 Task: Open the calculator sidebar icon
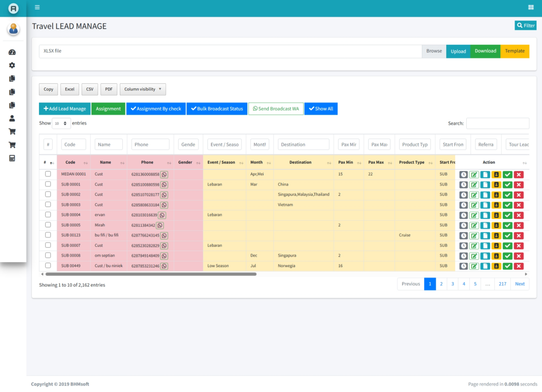click(x=12, y=158)
